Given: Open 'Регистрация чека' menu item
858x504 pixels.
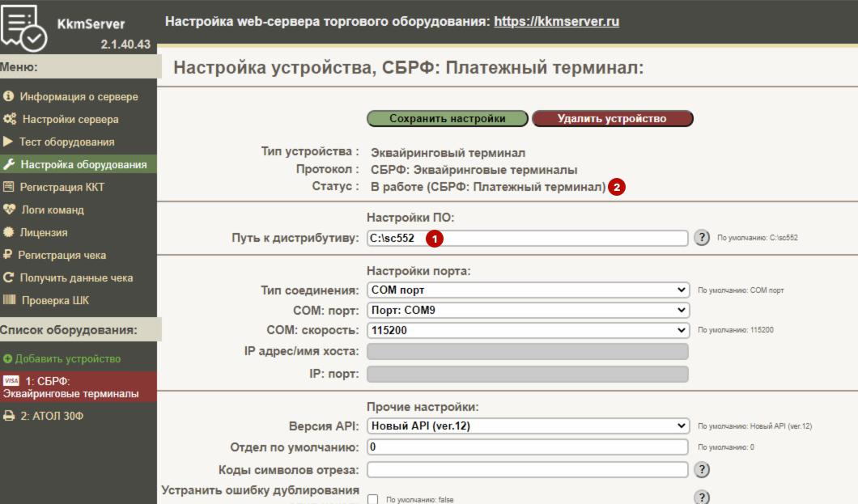Looking at the screenshot, I should tap(79, 255).
